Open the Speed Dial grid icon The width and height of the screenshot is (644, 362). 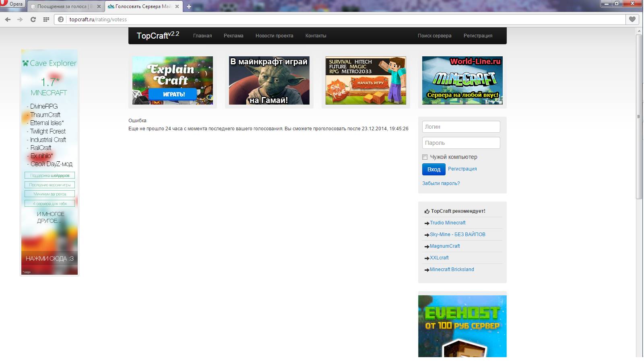[x=46, y=19]
